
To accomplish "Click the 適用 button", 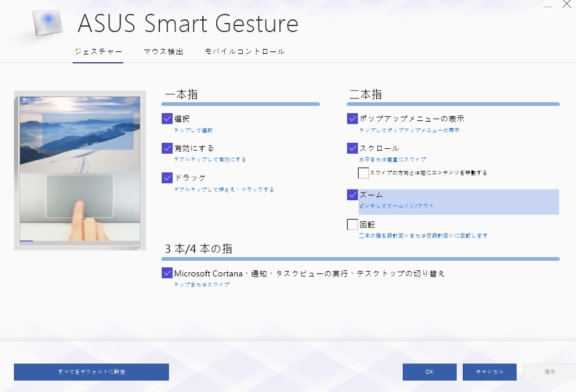I will point(549,372).
